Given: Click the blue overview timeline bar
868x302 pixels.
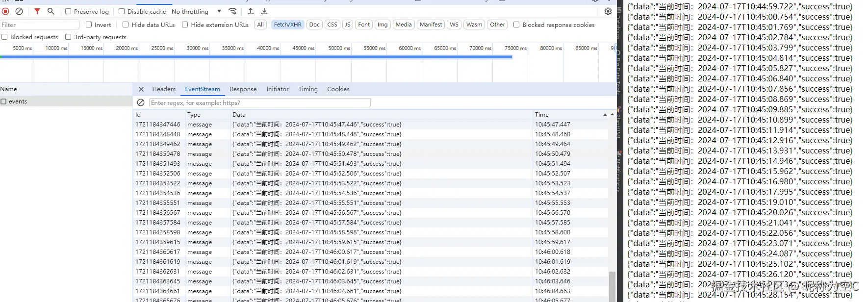Looking at the screenshot, I should (x=256, y=57).
